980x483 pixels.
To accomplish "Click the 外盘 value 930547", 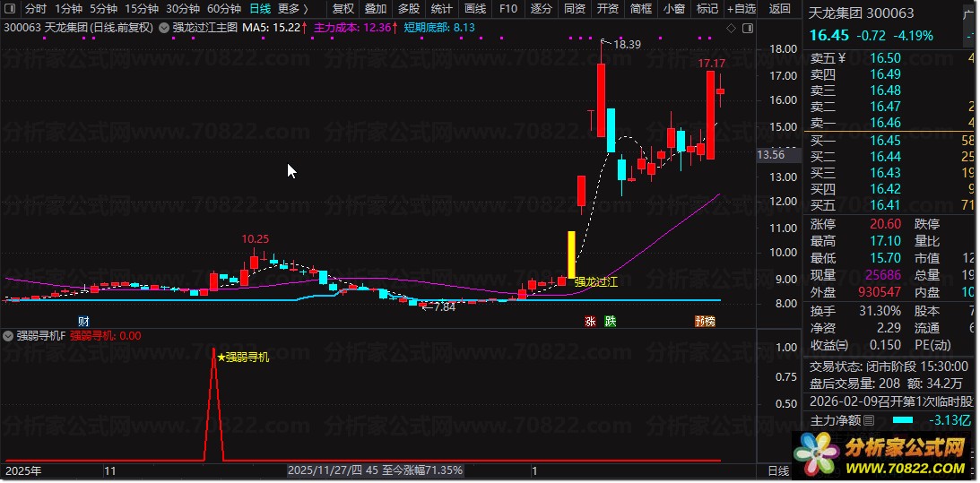I will tap(880, 292).
